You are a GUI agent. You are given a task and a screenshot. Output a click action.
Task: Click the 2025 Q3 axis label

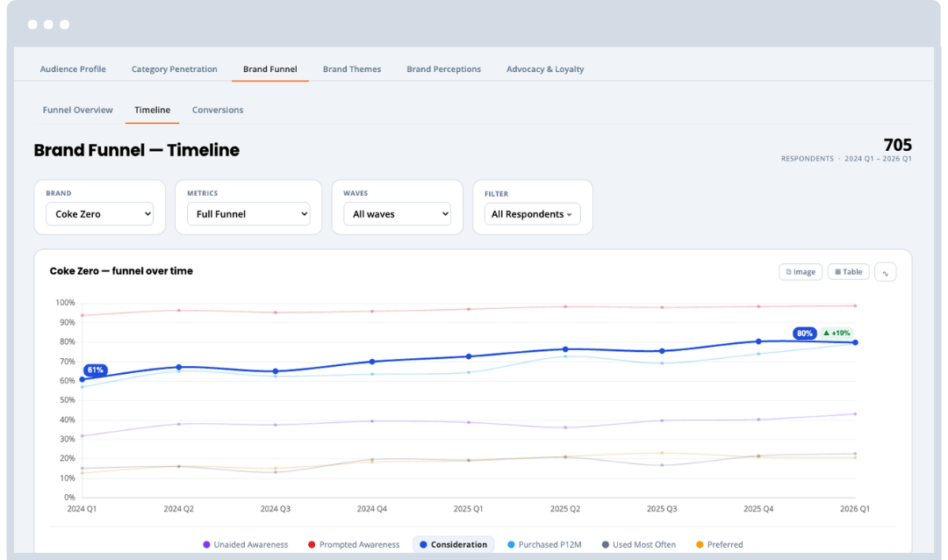pos(662,508)
